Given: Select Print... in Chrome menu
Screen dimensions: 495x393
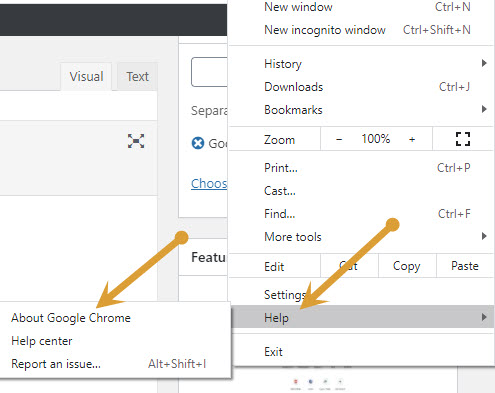Looking at the screenshot, I should pos(361,168).
